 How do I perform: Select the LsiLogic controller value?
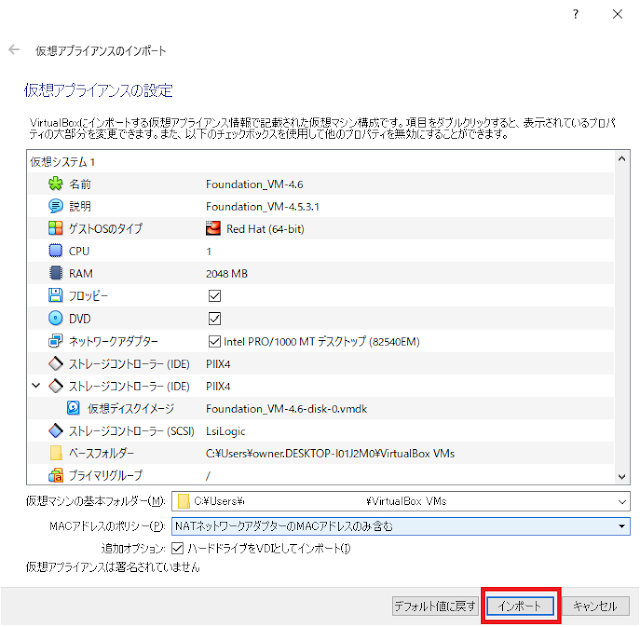225,431
